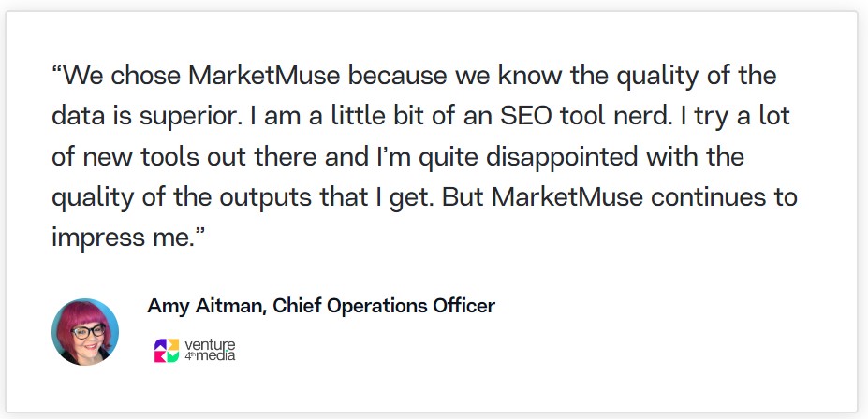Click the closing quotation mark after 'impress me.'
This screenshot has width=868, height=419.
[199, 232]
